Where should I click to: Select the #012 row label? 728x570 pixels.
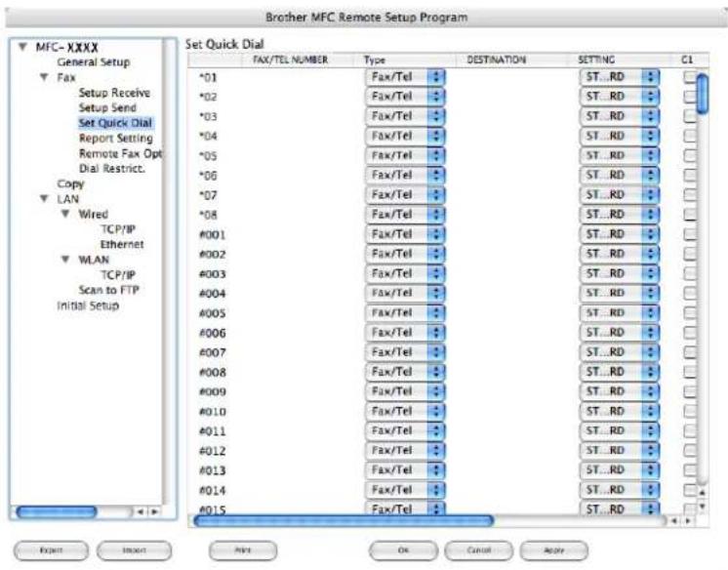(x=213, y=451)
